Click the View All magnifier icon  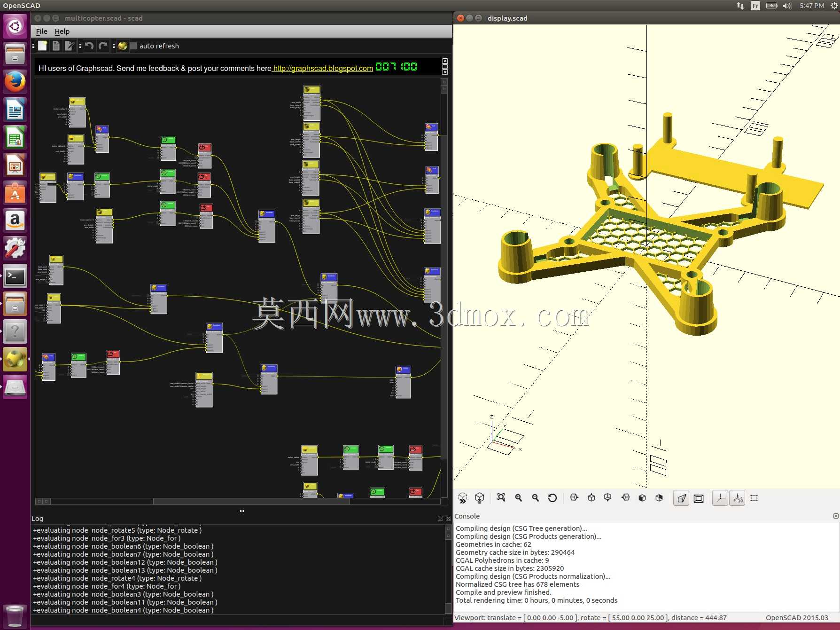click(x=501, y=498)
